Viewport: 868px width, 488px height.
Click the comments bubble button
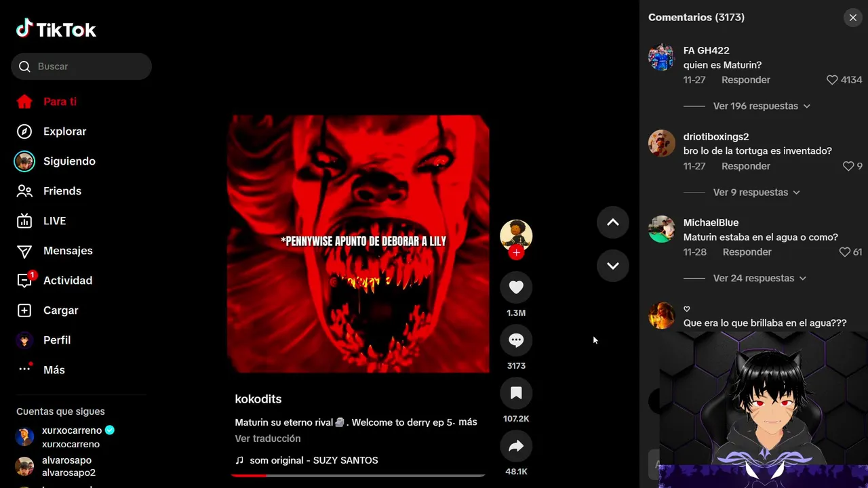pos(516,340)
